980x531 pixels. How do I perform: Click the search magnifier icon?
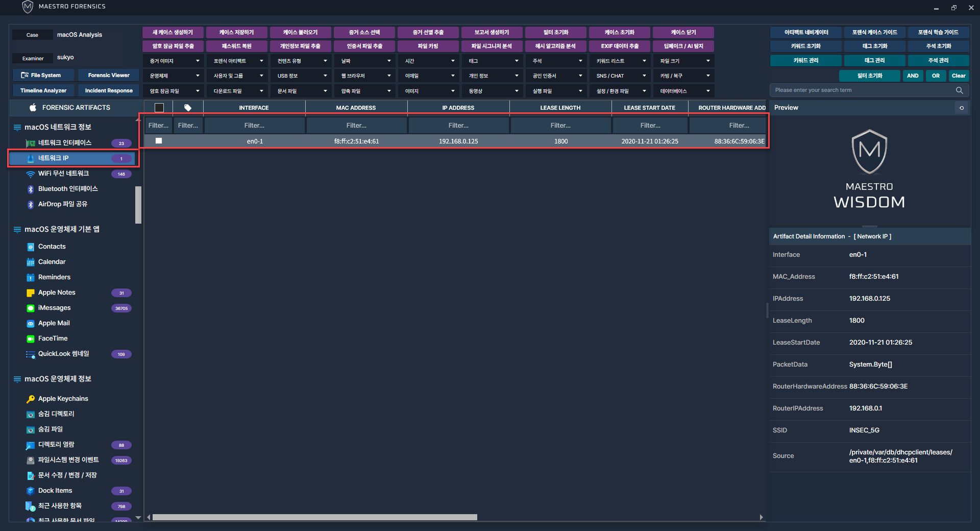click(x=959, y=90)
